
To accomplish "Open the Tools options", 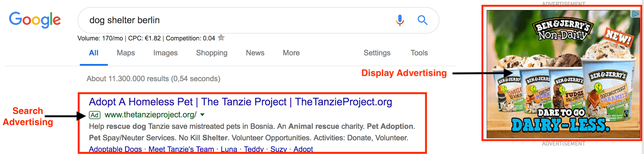I will pos(419,53).
